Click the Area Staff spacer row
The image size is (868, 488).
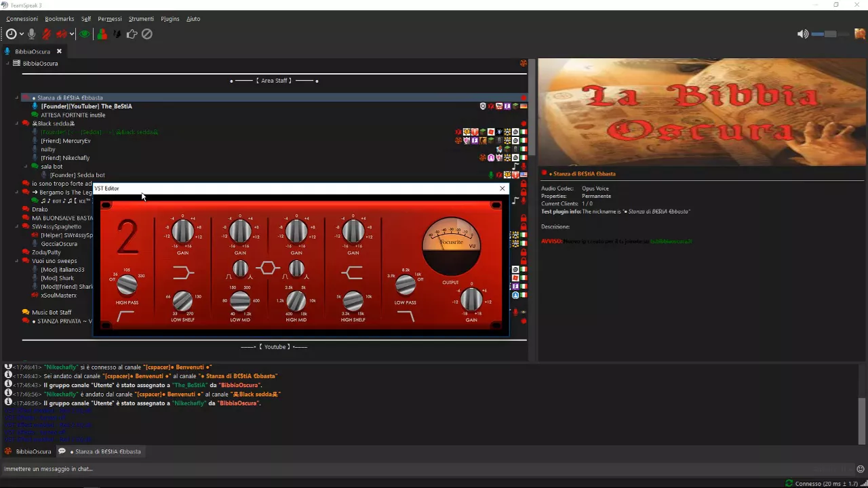(275, 81)
